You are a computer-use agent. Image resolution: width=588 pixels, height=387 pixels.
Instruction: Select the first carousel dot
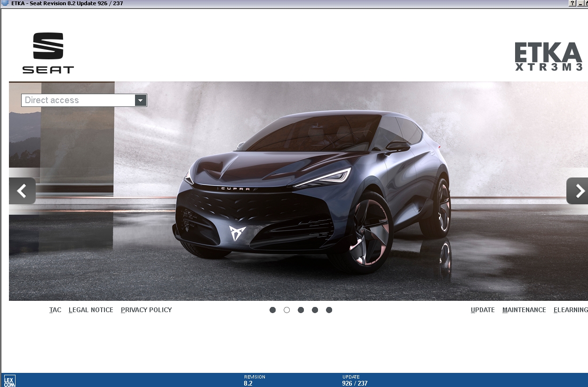tap(272, 310)
